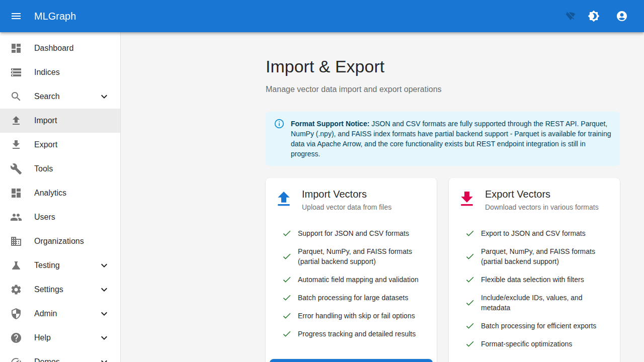The width and height of the screenshot is (644, 362).
Task: Expand the Search section in the sidebar
Action: click(104, 96)
